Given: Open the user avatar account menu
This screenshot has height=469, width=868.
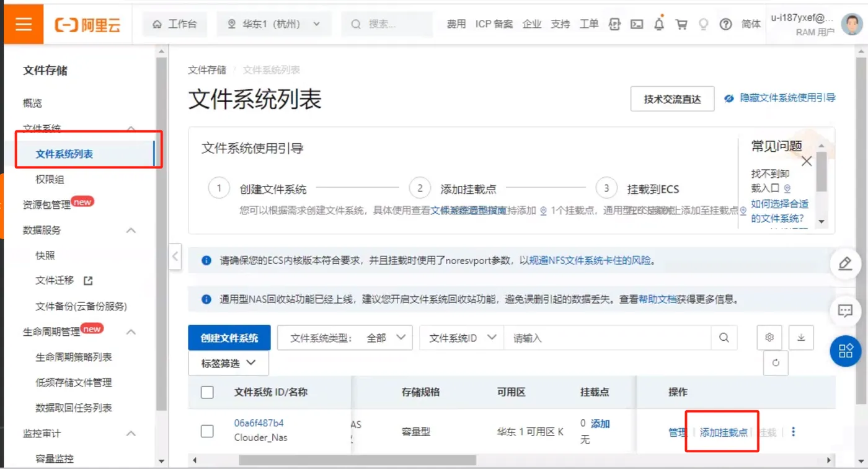Looking at the screenshot, I should (x=852, y=24).
